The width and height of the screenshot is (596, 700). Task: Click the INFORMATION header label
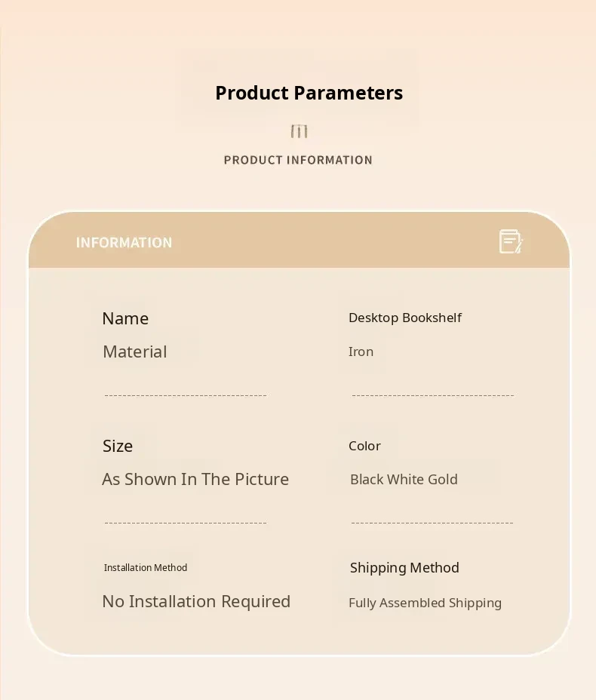click(x=124, y=243)
